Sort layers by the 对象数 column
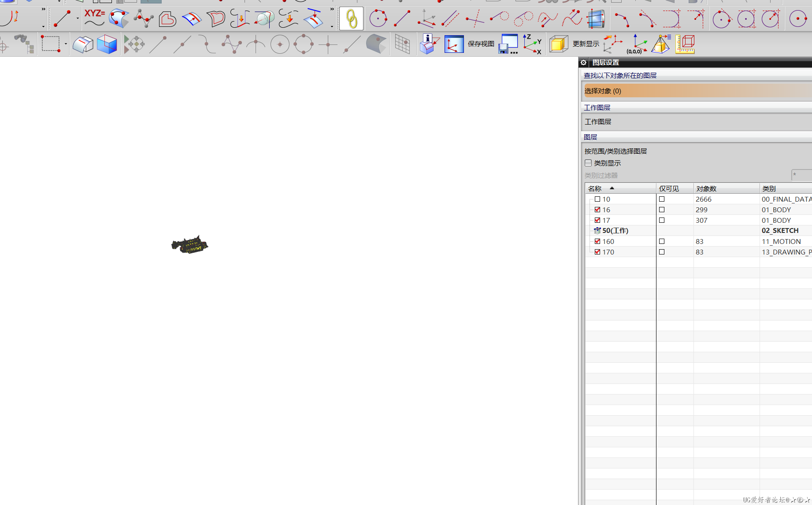 [726, 188]
